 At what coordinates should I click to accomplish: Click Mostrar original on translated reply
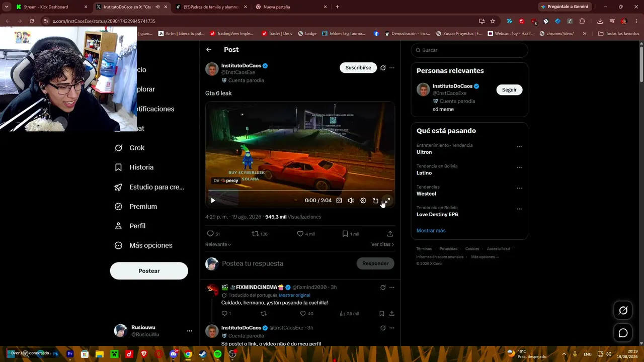click(x=294, y=295)
